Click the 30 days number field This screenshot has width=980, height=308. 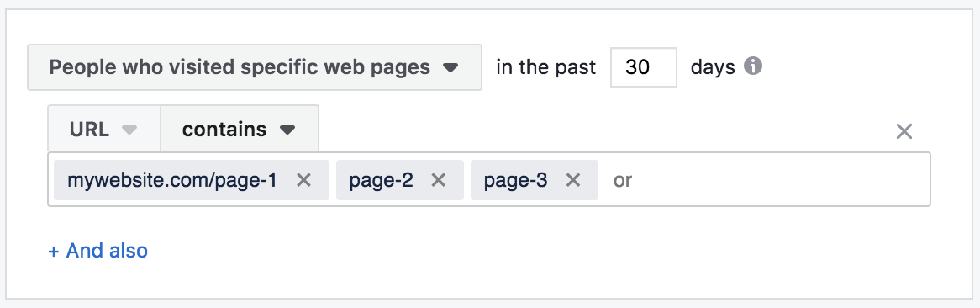click(x=643, y=67)
